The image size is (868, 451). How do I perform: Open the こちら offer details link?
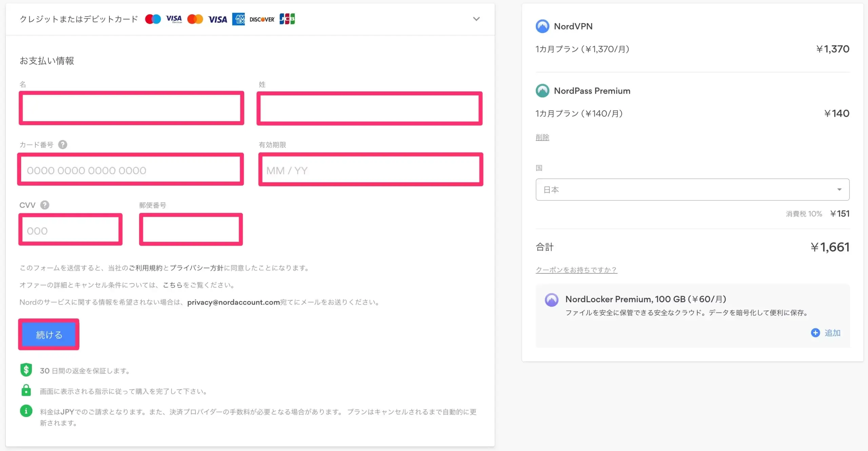tap(173, 285)
